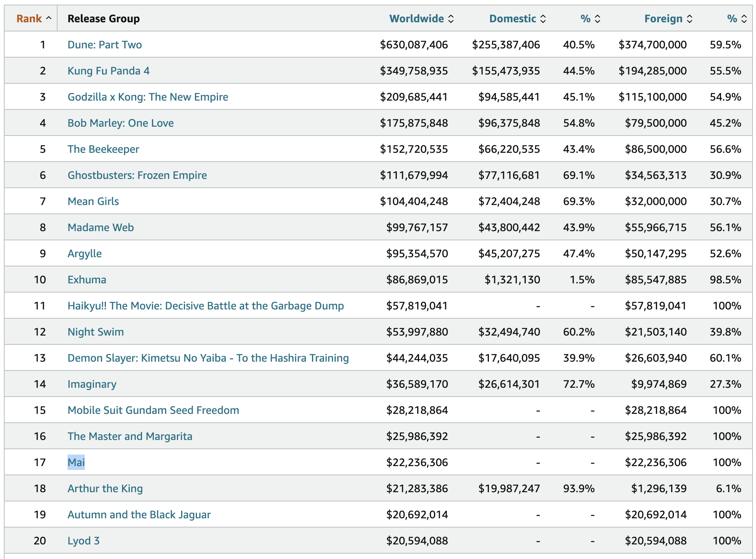Select worldwide gross $111,679,994
Viewport: 756px width, 559px height.
(x=414, y=175)
